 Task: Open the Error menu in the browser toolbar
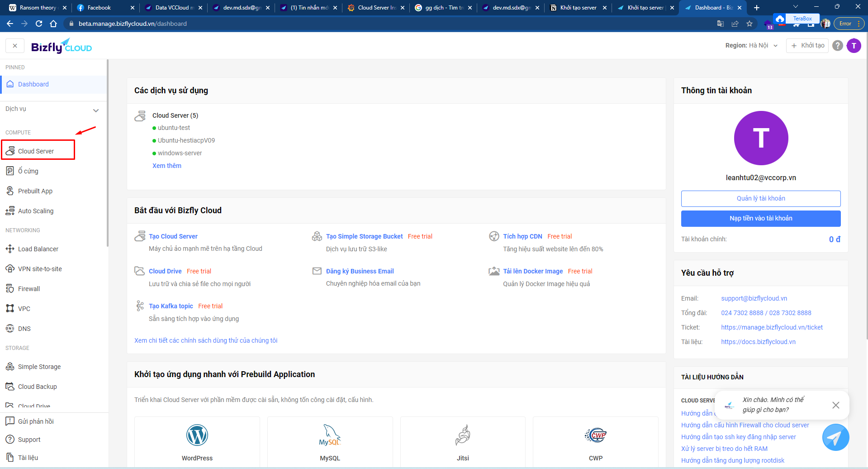(x=849, y=24)
